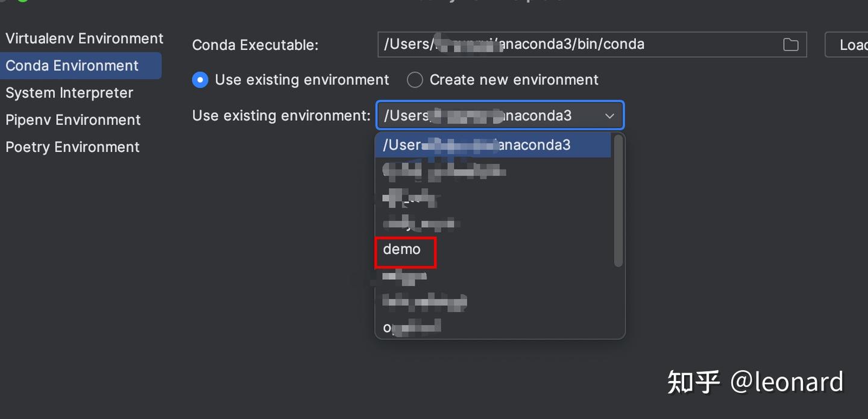Select the last visible environment starting with 'o'
Image resolution: width=868 pixels, height=419 pixels.
point(412,327)
